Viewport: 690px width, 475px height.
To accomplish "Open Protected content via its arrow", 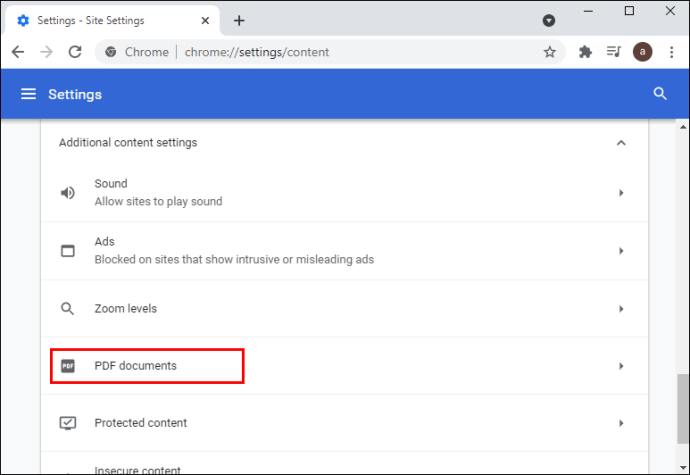I will (621, 423).
